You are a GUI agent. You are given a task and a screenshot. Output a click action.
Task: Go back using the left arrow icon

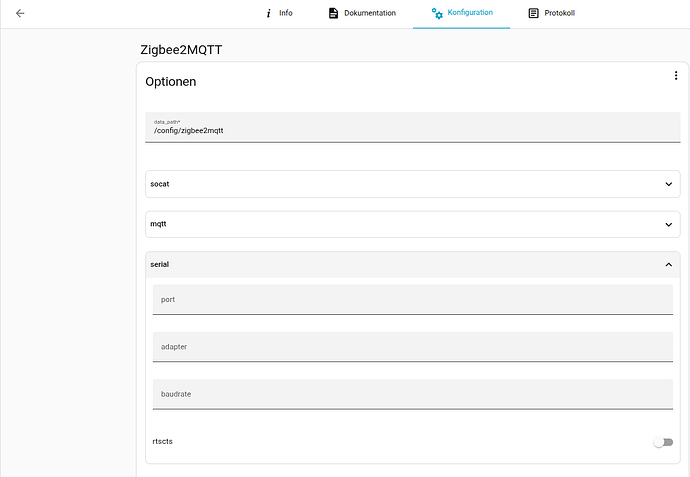click(20, 13)
